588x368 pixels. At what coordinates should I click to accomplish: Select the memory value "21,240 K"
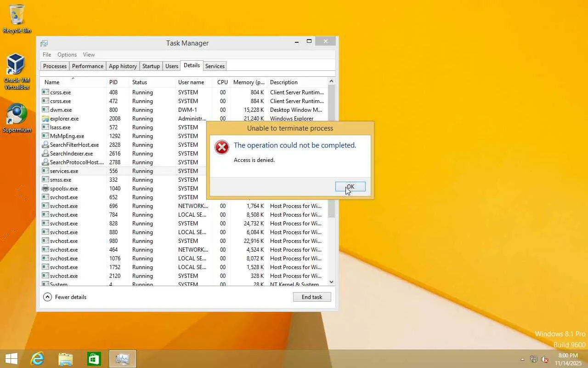(x=254, y=119)
